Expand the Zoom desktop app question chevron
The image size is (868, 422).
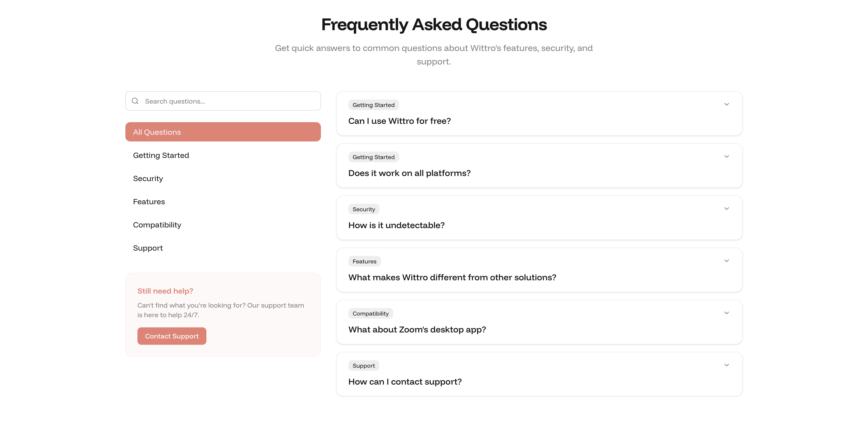click(x=726, y=313)
